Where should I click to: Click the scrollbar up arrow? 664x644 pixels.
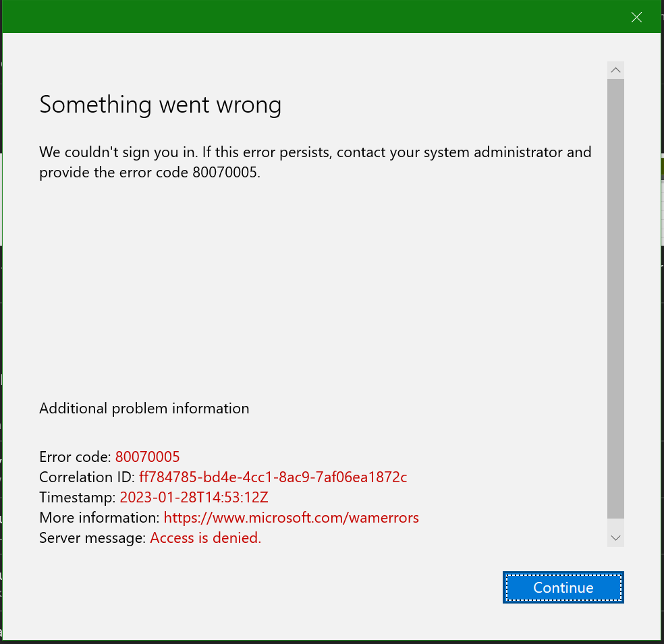pyautogui.click(x=615, y=69)
